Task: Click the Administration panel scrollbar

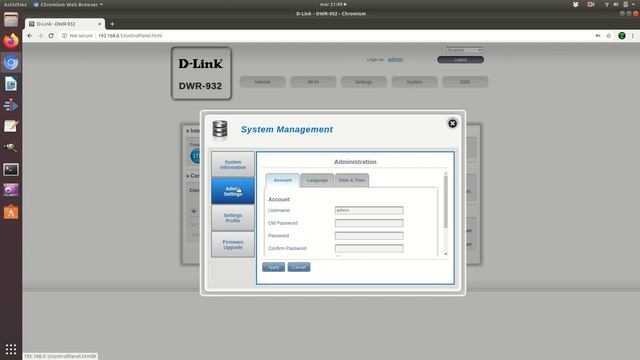Action: [x=446, y=202]
